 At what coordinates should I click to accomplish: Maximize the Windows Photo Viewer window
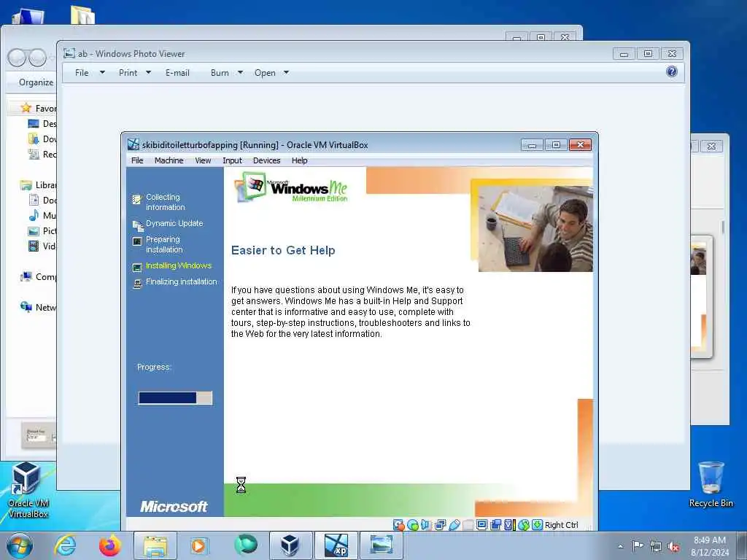point(648,54)
